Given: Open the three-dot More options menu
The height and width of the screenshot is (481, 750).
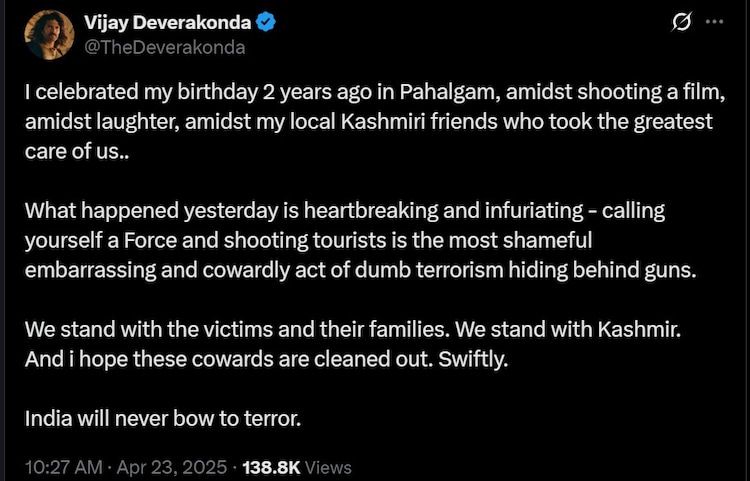Looking at the screenshot, I should pos(714,23).
